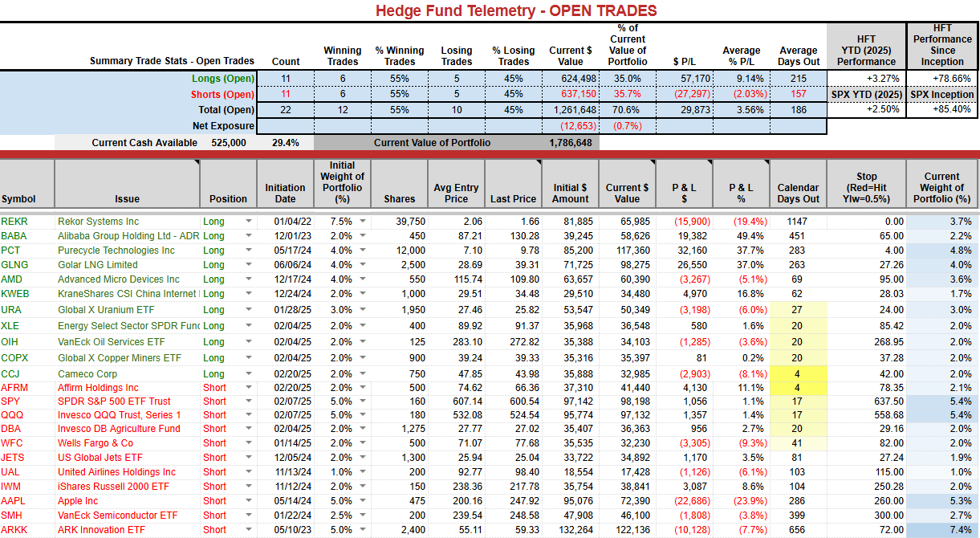The width and height of the screenshot is (980, 538).
Task: Select the Initiation Date column header
Action: 285,183
